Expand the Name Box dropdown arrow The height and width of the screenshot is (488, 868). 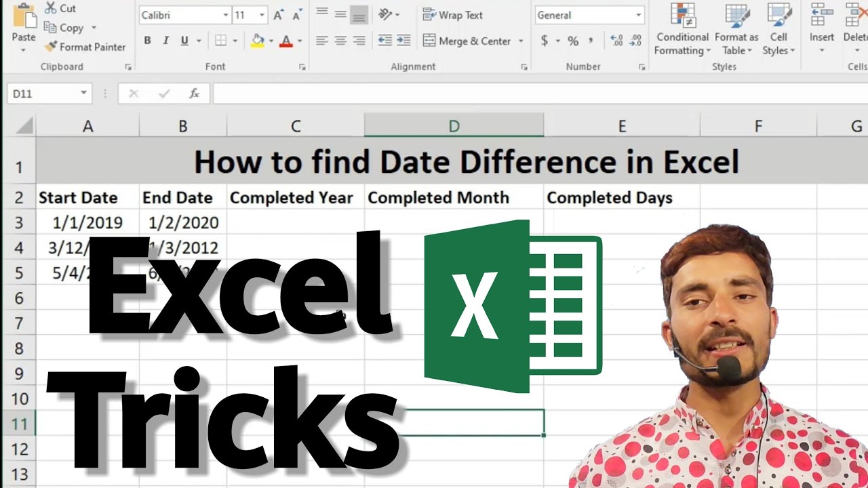(83, 94)
